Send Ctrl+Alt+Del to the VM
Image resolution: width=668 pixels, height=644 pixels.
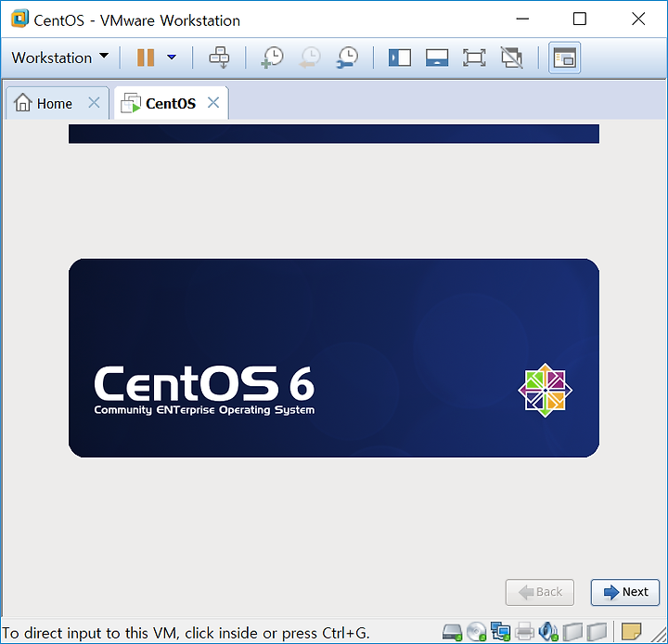(x=219, y=58)
